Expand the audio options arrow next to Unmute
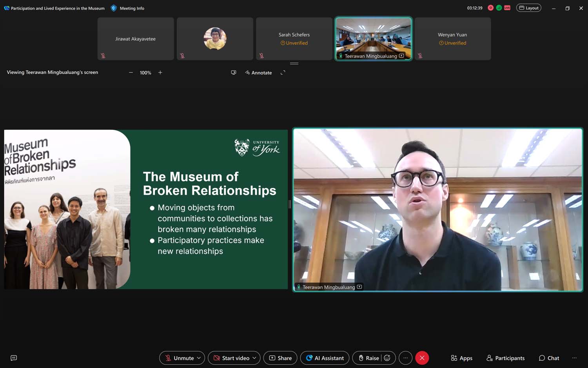Viewport: 588px width, 368px height. click(199, 358)
